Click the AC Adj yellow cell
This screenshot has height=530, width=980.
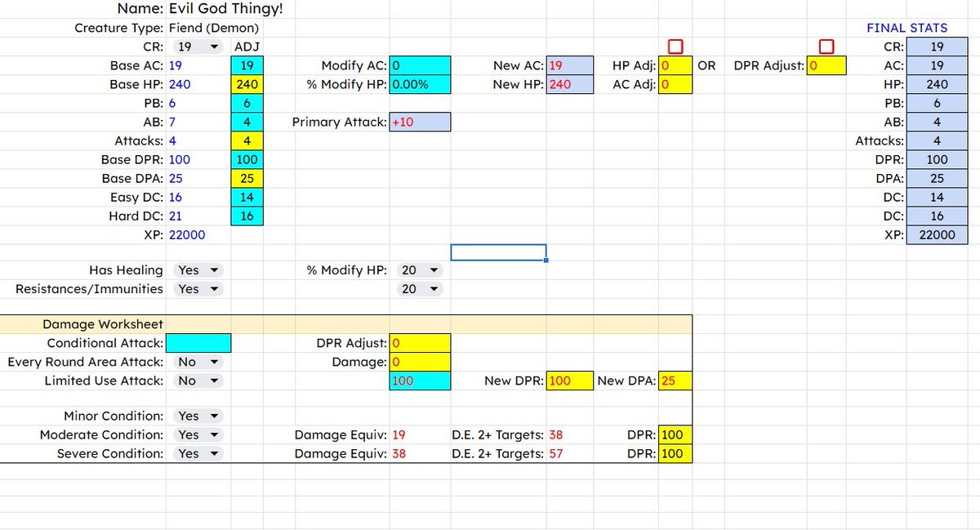tap(675, 84)
